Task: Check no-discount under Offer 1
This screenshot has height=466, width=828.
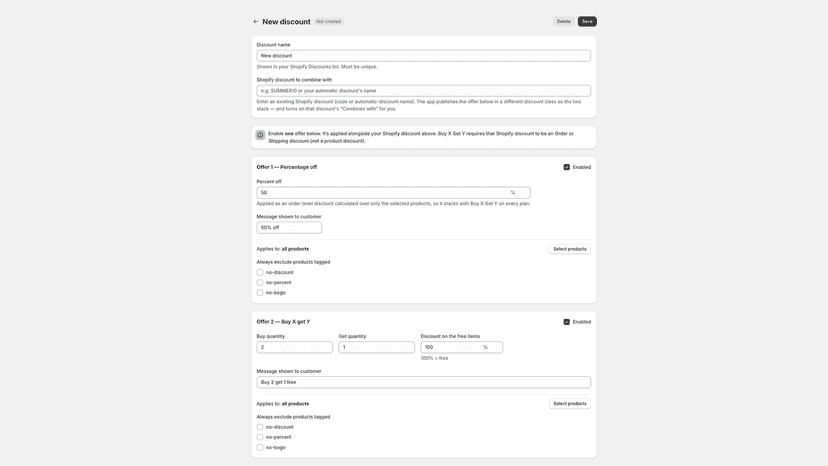Action: pyautogui.click(x=260, y=273)
